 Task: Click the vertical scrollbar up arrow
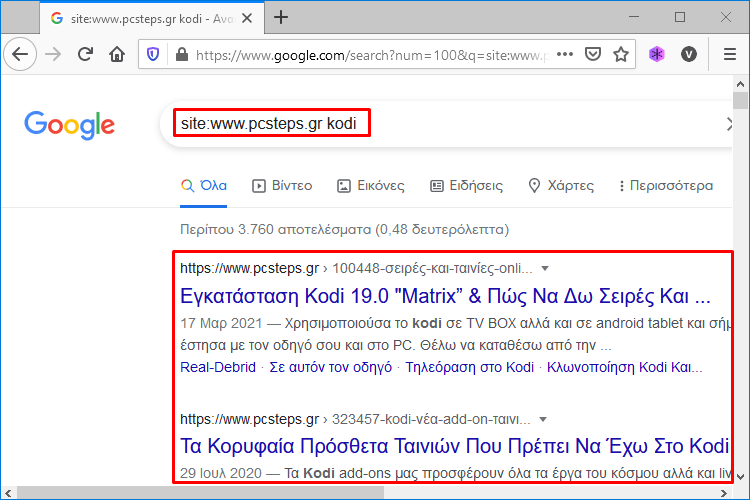[740, 84]
